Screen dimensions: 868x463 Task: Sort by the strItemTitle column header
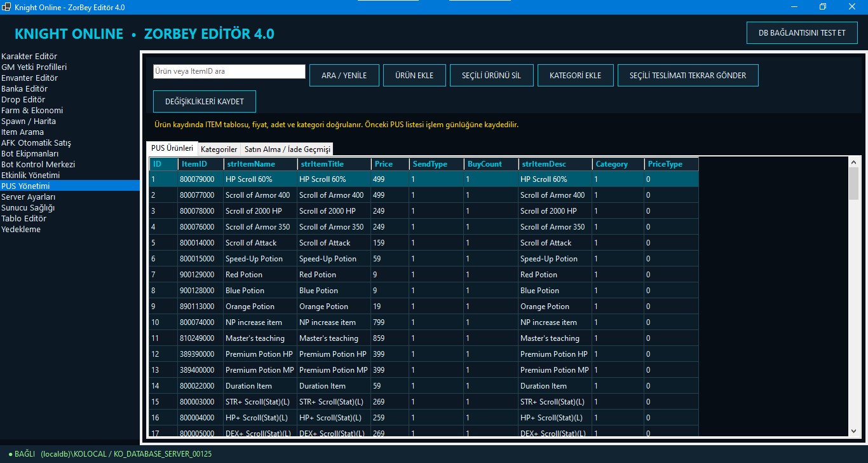click(334, 164)
